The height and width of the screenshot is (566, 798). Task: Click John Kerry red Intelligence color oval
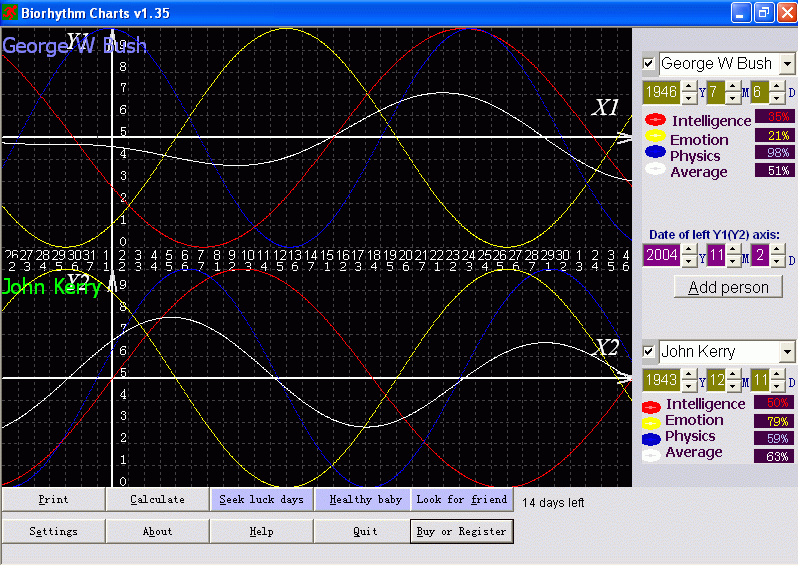tap(651, 407)
